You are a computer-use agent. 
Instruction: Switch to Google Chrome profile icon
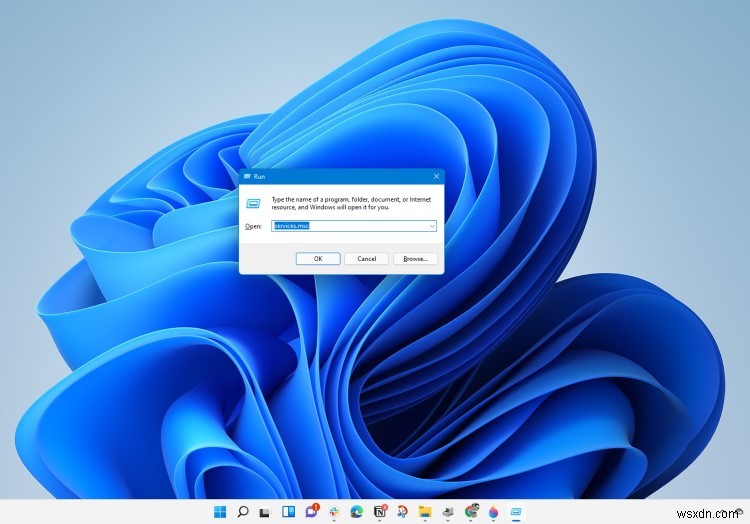coord(472,511)
